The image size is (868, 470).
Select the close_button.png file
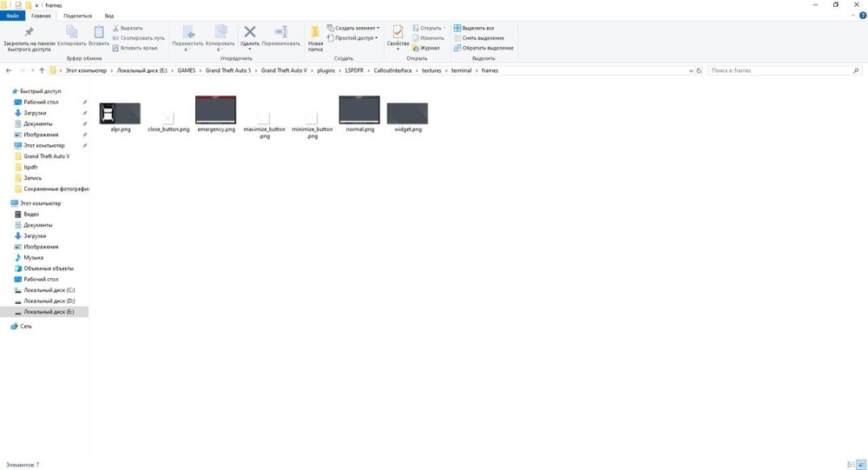point(168,122)
